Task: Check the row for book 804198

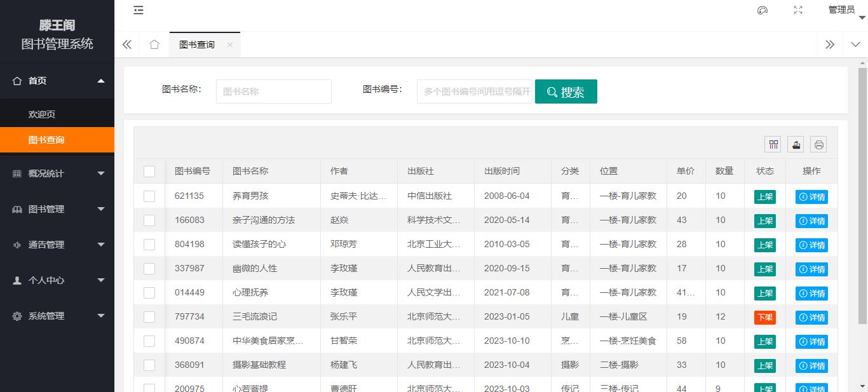Action: coord(149,245)
